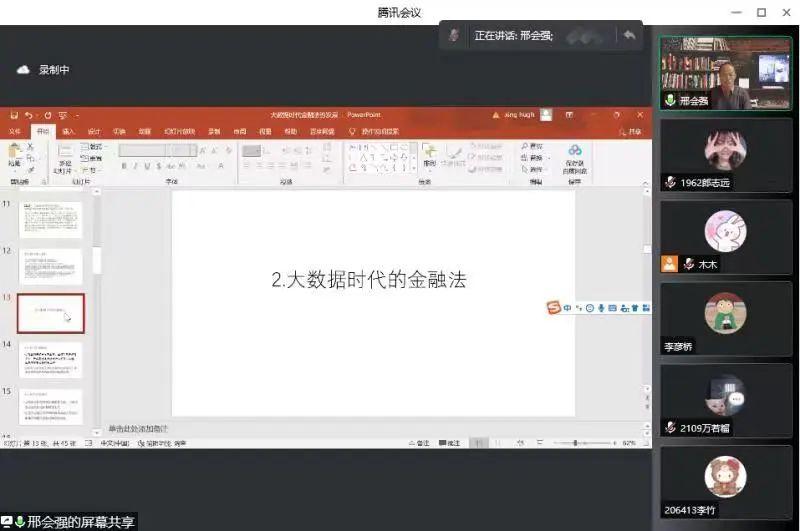Image resolution: width=800 pixels, height=531 pixels.
Task: Click the Comments button in status bar
Action: (x=452, y=443)
